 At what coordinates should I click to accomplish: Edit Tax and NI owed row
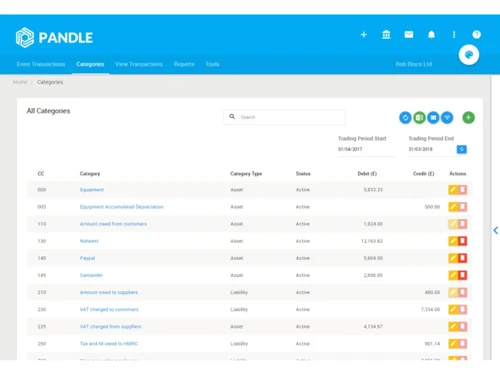pos(453,344)
